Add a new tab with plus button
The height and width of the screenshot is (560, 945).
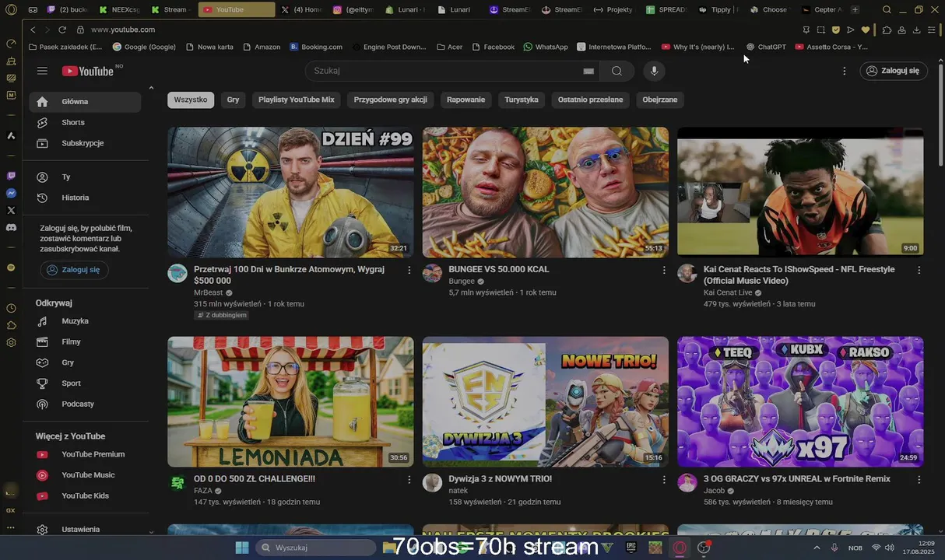(855, 9)
